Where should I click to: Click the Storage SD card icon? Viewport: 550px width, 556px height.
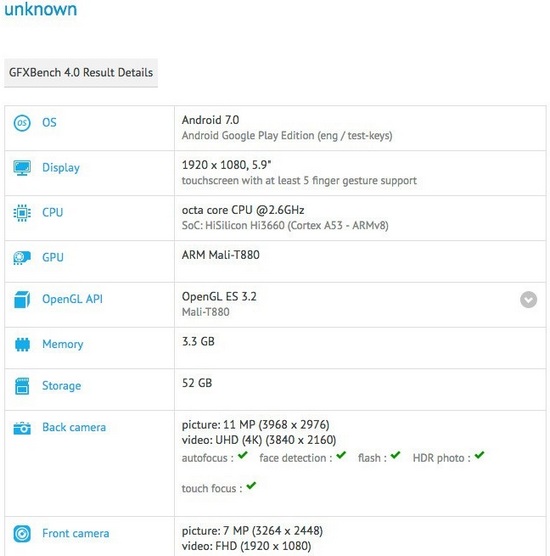click(x=22, y=386)
